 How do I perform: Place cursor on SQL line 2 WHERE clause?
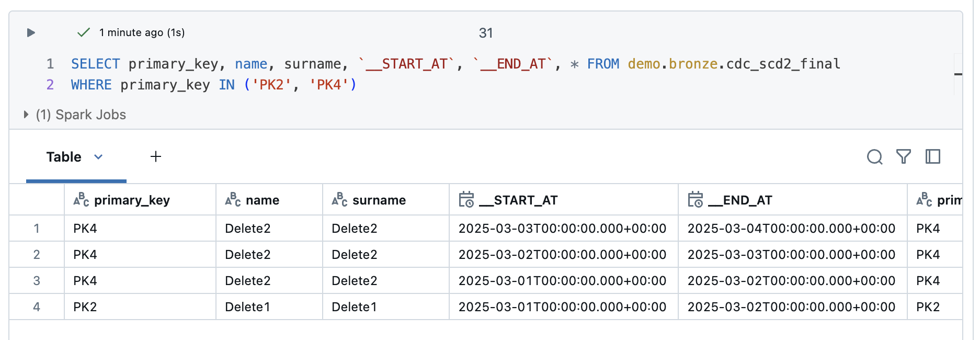click(x=209, y=85)
